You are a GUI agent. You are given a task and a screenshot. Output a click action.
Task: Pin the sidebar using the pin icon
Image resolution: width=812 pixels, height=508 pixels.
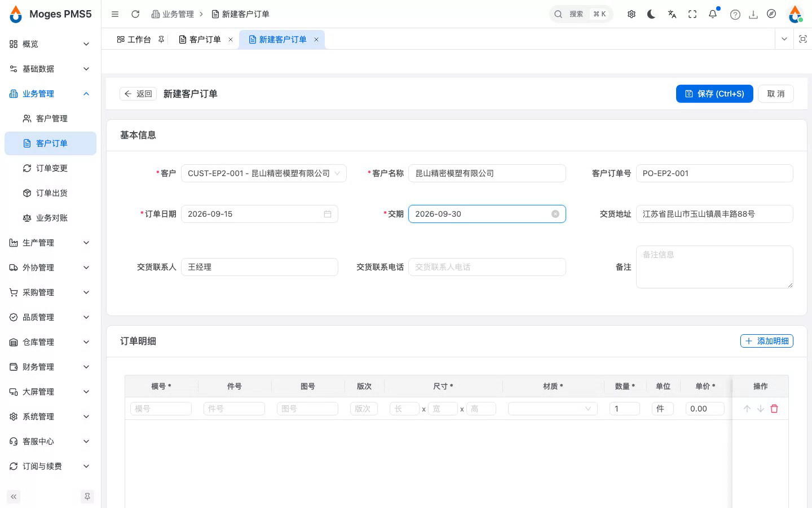(x=87, y=497)
